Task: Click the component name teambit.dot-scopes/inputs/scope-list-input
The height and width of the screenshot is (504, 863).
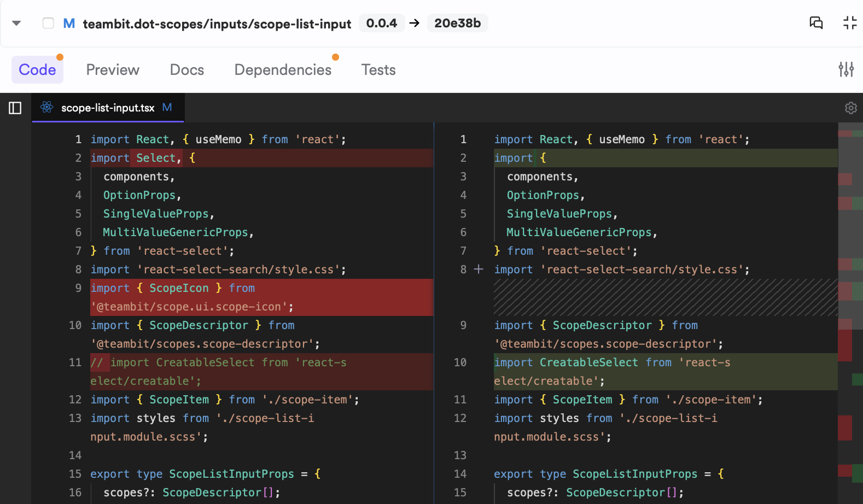Action: (217, 24)
